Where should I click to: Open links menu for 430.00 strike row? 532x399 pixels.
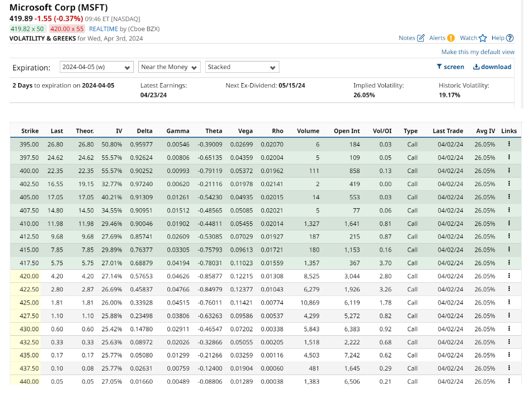(x=509, y=329)
